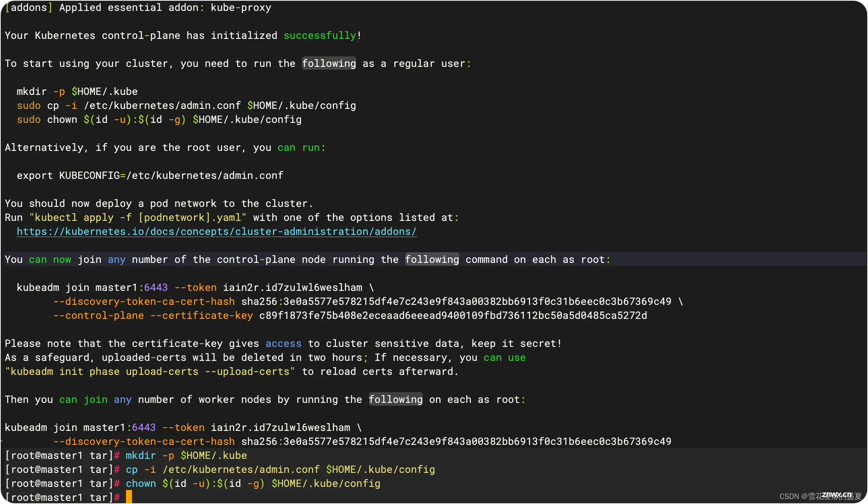Click 'export KUBECONFIG=/etc/kubernetes/admin.conf' line

[x=150, y=175]
